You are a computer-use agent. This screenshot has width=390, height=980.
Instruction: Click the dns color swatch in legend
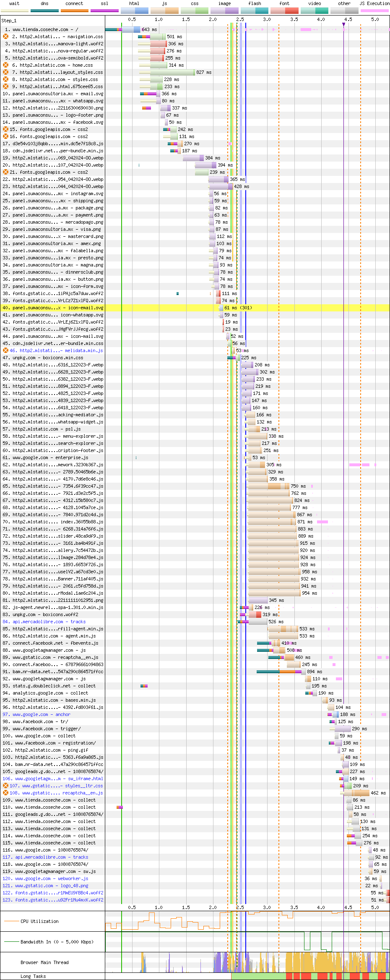(44, 10)
